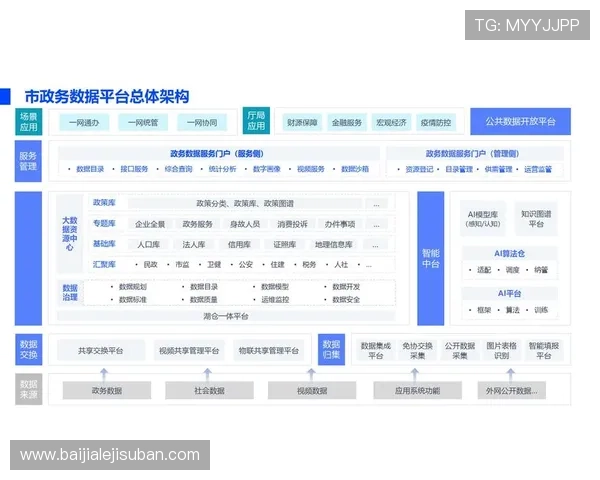Select the 办件事项 box
The height and width of the screenshot is (480, 600).
click(x=340, y=224)
